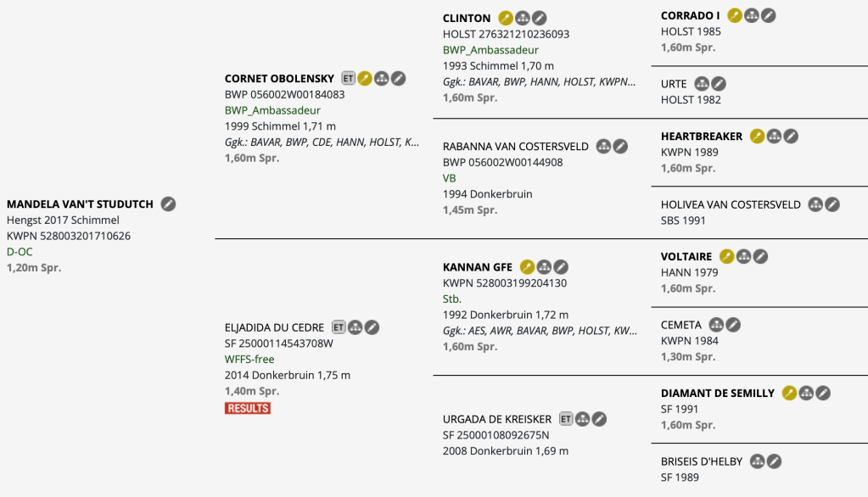This screenshot has height=497, width=868.
Task: Click the pencil edit icon beside Voltaire
Action: coord(760,256)
